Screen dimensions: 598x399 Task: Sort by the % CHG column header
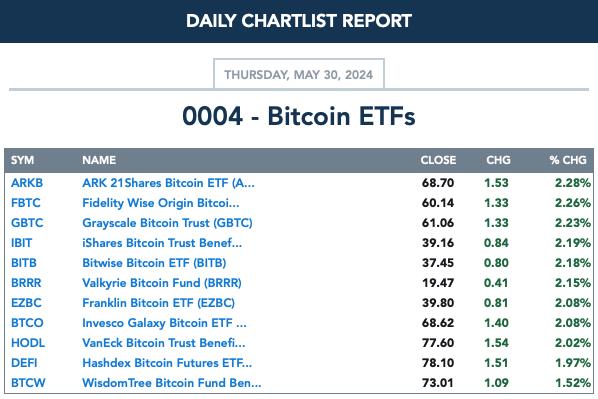tap(568, 160)
